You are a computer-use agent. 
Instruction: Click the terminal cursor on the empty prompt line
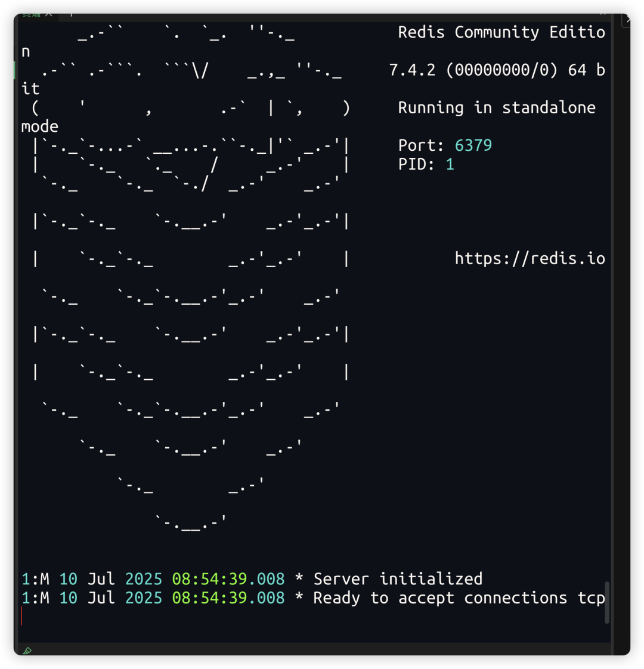[x=21, y=616]
